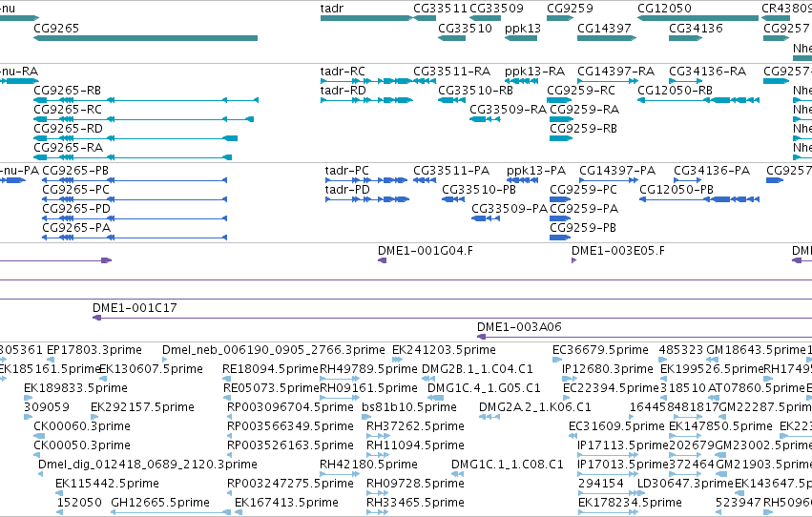Select protein CG9265-PB
Screen dimensions: 812x517
[x=135, y=180]
